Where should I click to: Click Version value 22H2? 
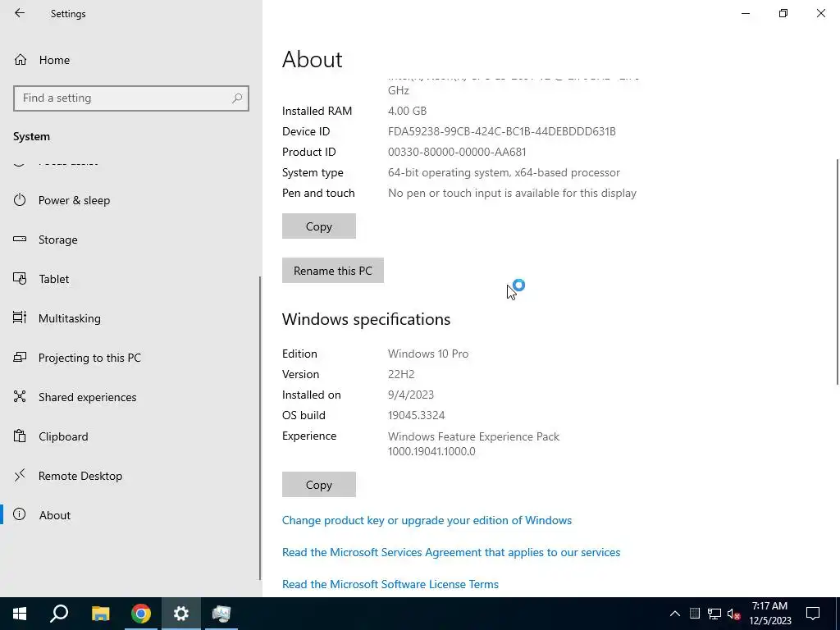pos(401,374)
